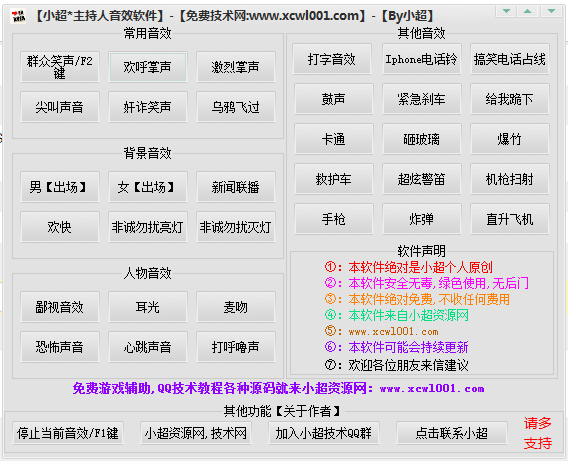The image size is (568, 461).
Task: Play the 群众笑声/F2键 sound effect
Action: (60, 67)
